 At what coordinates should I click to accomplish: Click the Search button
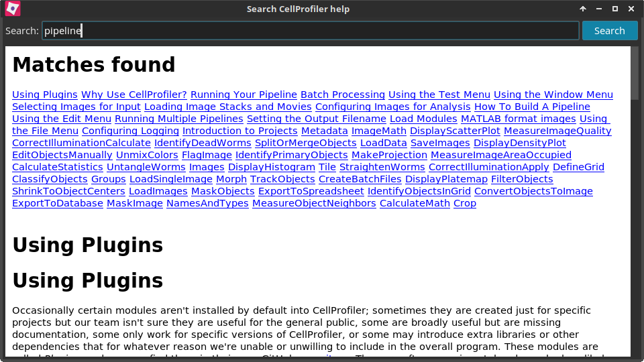coord(610,31)
